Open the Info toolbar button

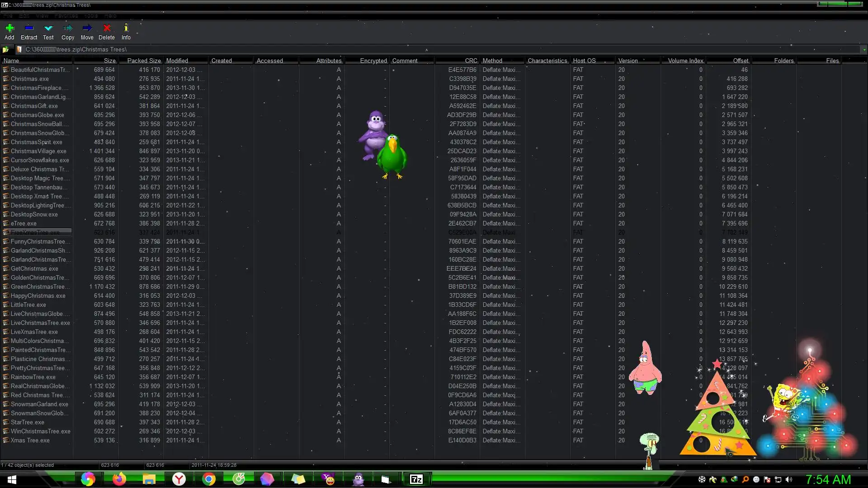(126, 31)
